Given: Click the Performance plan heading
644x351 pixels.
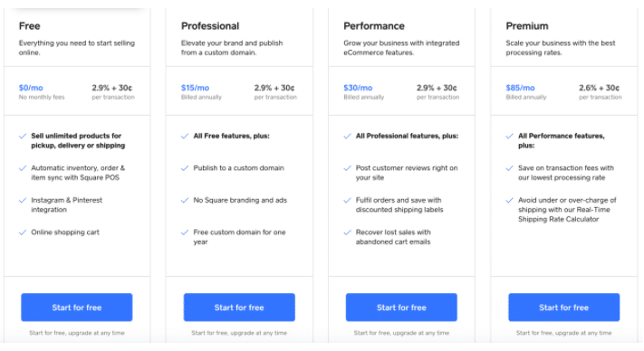Looking at the screenshot, I should (x=374, y=26).
